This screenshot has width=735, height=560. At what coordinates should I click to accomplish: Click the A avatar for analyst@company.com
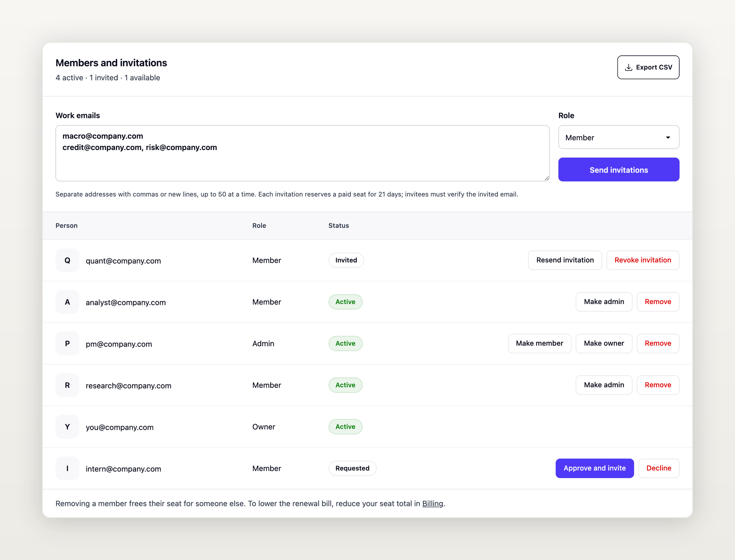pos(67,302)
